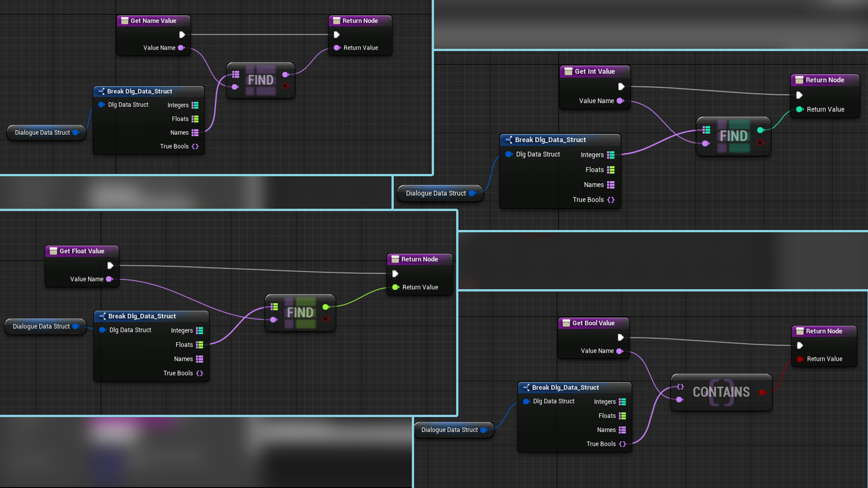
Task: Click exec output pin on Get Name Value
Action: [x=182, y=35]
